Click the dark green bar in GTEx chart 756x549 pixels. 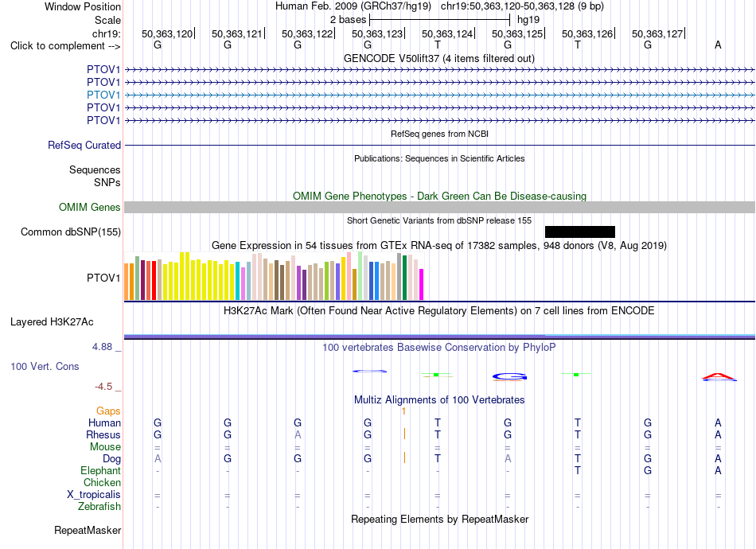tap(404, 278)
